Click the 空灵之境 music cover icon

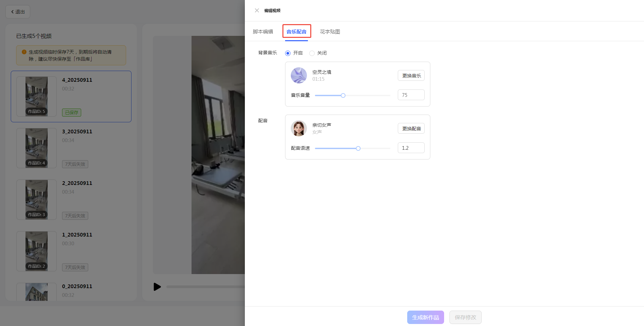[299, 75]
